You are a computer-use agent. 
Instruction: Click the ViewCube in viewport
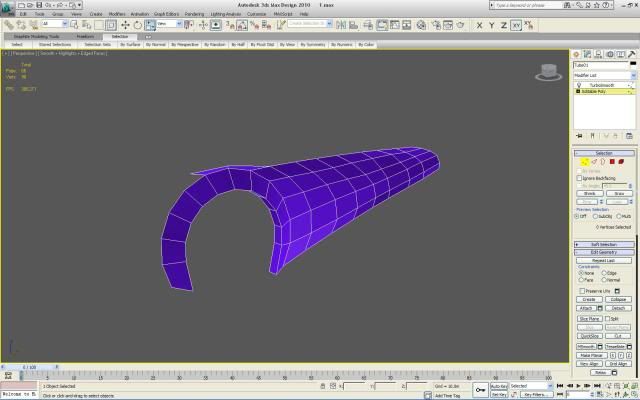[549, 72]
